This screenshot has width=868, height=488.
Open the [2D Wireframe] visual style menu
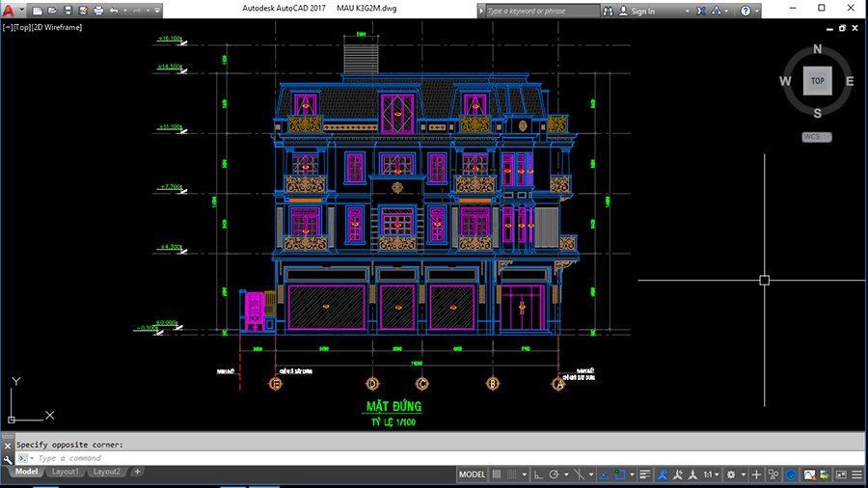tap(57, 27)
